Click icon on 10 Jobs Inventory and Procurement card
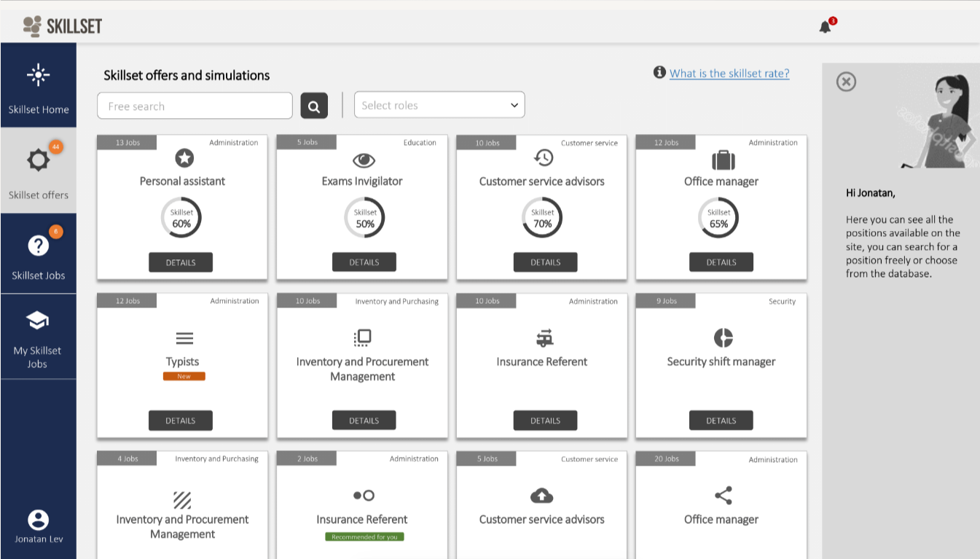Viewport: 980px width, 559px height. [x=362, y=337]
